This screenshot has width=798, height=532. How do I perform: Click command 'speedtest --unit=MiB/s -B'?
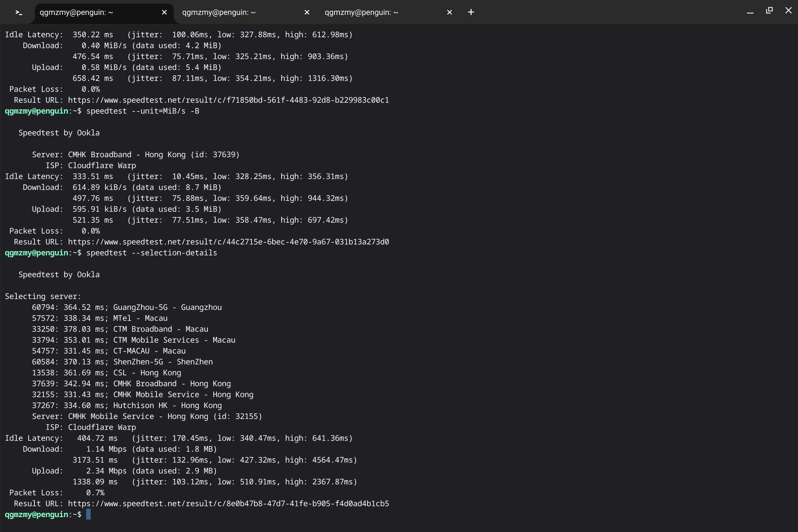(x=143, y=111)
